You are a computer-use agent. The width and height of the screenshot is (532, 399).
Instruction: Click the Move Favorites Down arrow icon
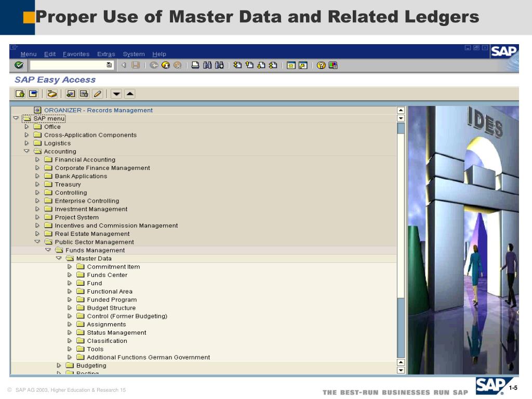(116, 94)
